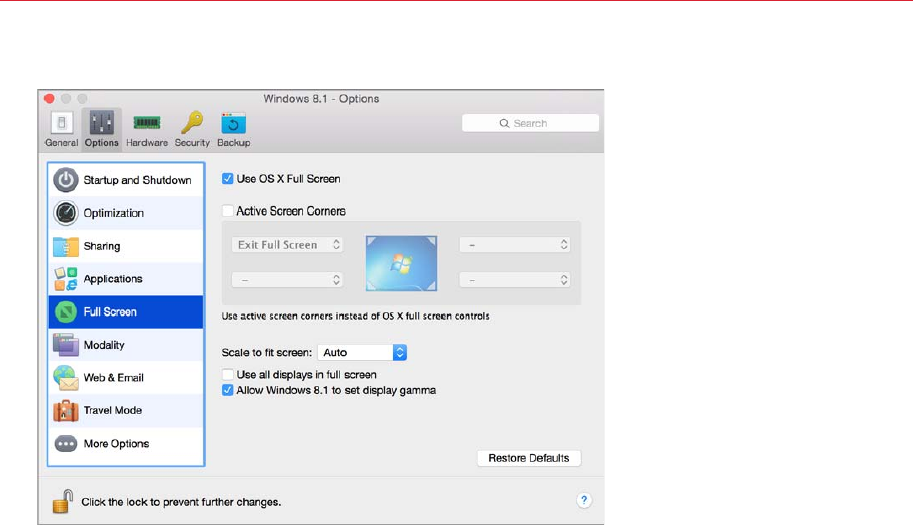Click the padlock icon to lock settings

(x=62, y=501)
